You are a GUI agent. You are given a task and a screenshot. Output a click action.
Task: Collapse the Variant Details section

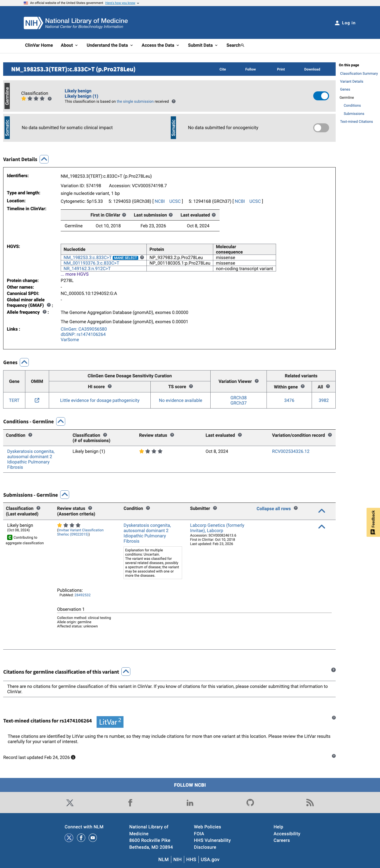(x=44, y=159)
